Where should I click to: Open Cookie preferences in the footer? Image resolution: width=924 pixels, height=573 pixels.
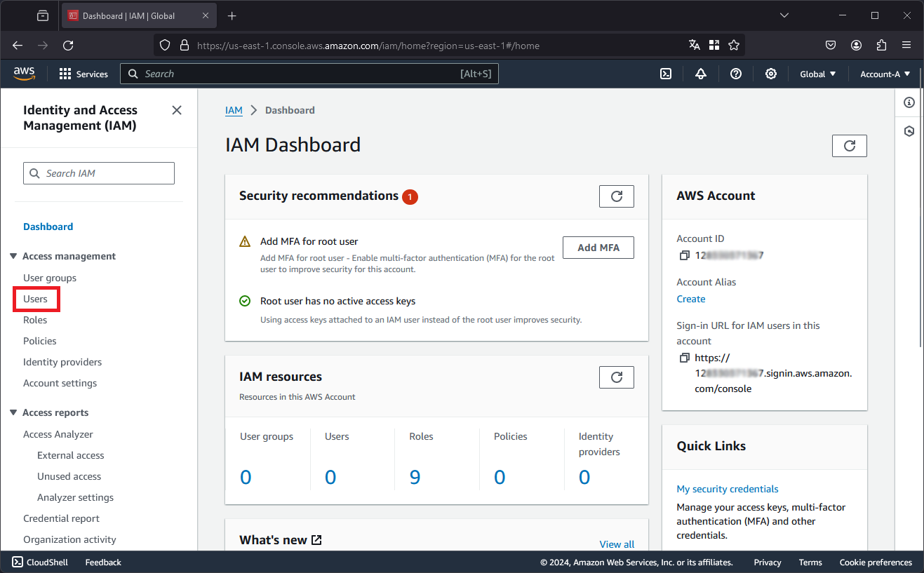coord(876,562)
